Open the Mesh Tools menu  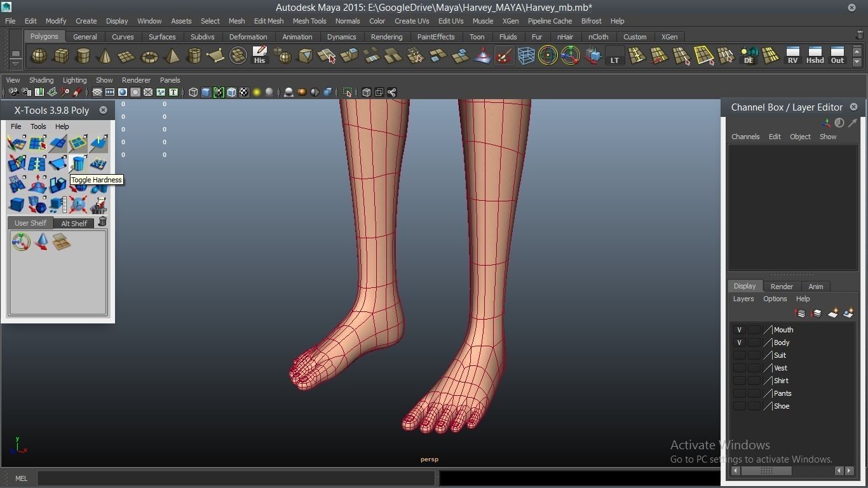pos(309,21)
